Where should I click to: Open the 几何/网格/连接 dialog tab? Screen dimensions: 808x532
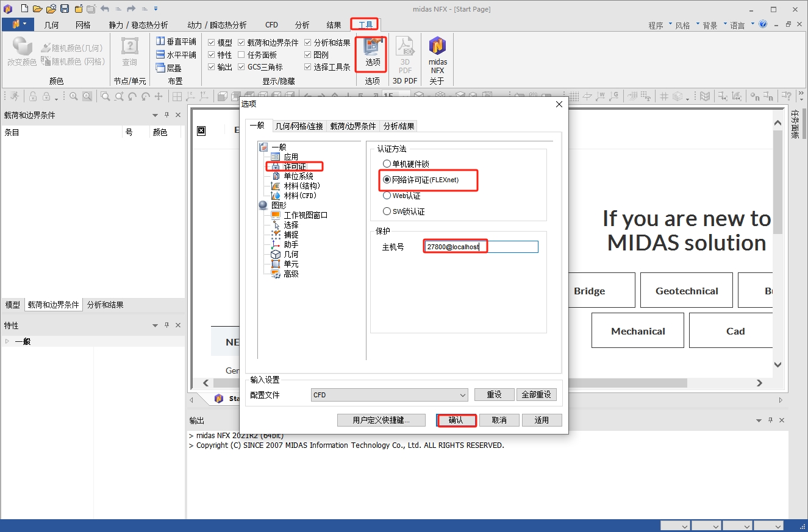pos(299,126)
